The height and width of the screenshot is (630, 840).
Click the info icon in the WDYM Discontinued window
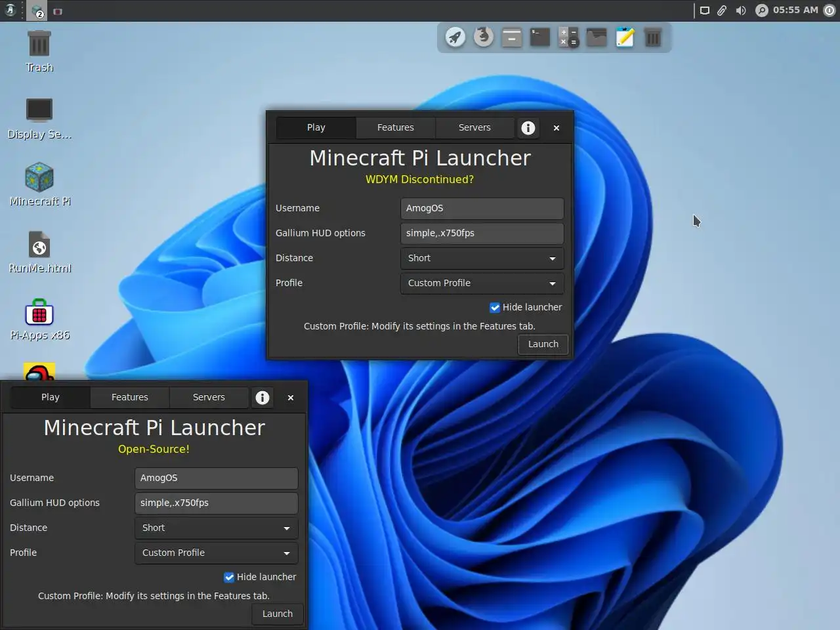[x=528, y=128]
